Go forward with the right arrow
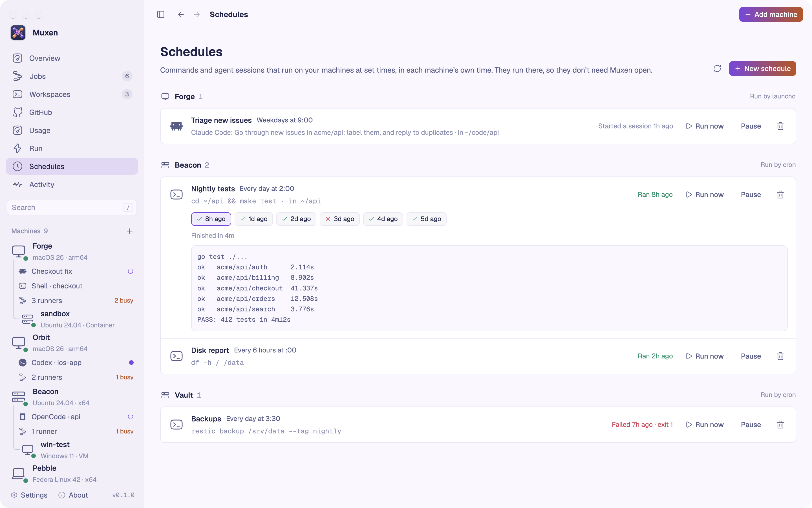This screenshot has height=508, width=812. tap(197, 14)
